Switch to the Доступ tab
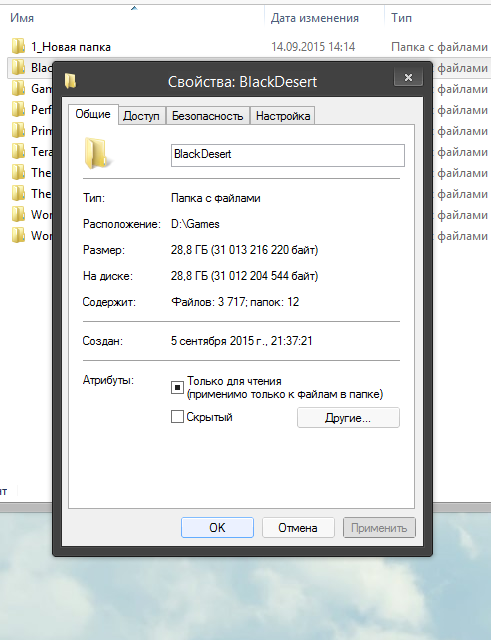The width and height of the screenshot is (491, 640). click(141, 116)
